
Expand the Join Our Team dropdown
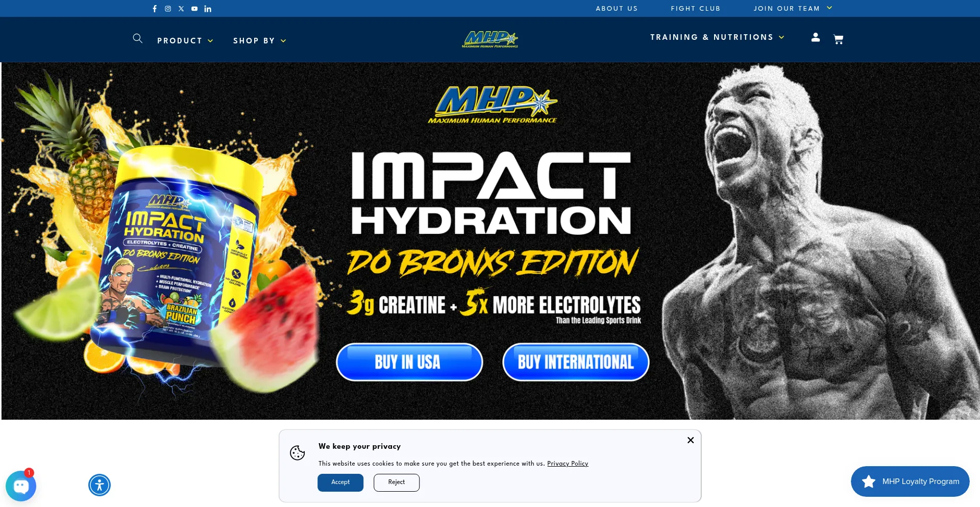click(793, 9)
